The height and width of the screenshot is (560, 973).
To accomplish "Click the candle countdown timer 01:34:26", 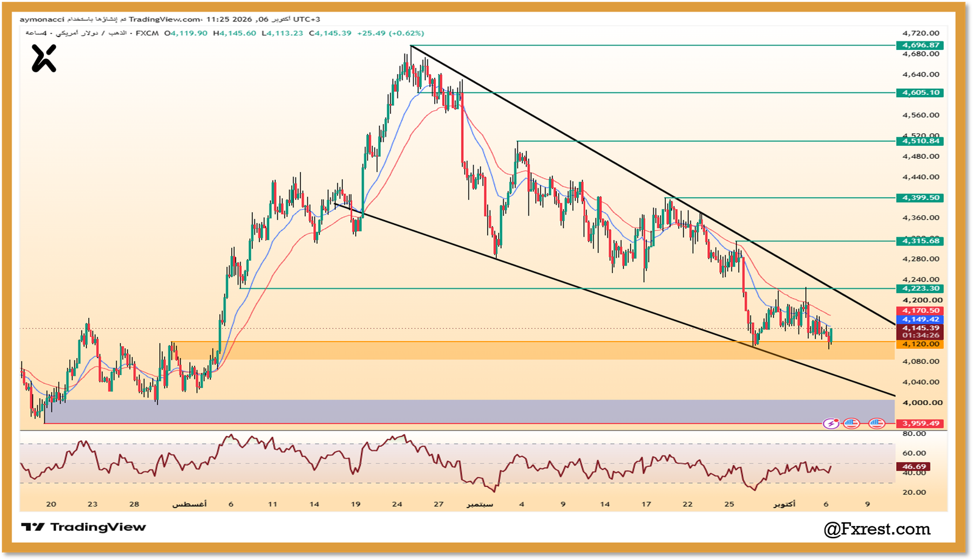I will coord(920,335).
